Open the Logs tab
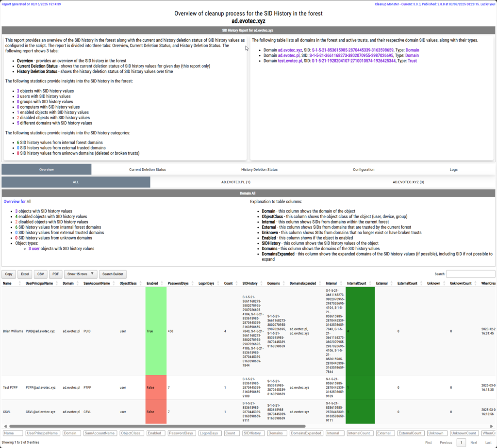The height and width of the screenshot is (448, 497). coord(453,169)
